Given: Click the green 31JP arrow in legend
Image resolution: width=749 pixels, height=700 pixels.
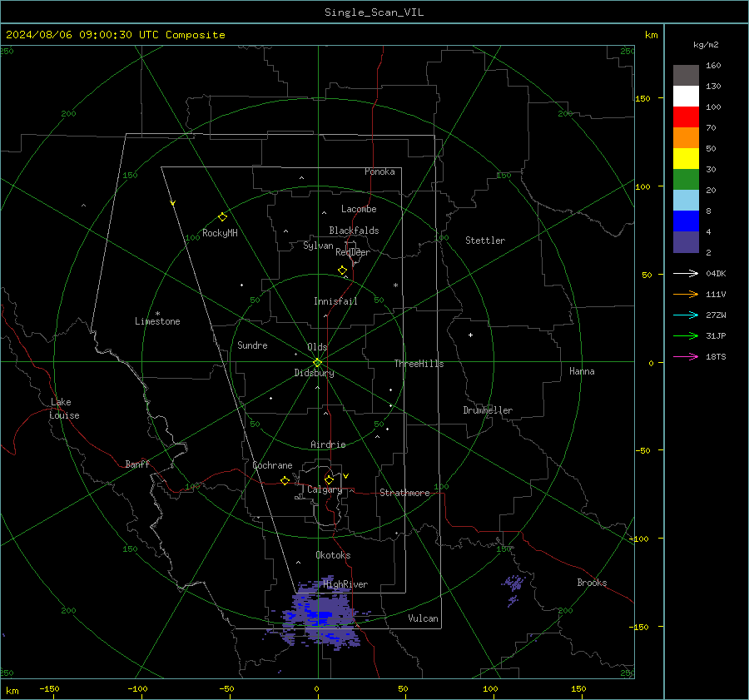Looking at the screenshot, I should (686, 336).
